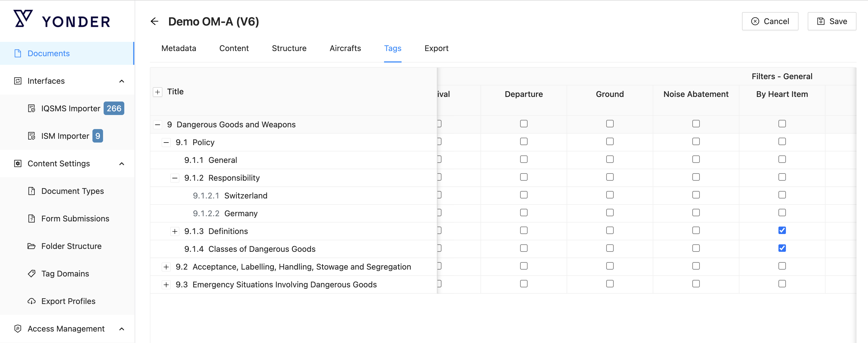Open IQSMS Importer via its icon
This screenshot has height=343, width=868.
coord(31,108)
